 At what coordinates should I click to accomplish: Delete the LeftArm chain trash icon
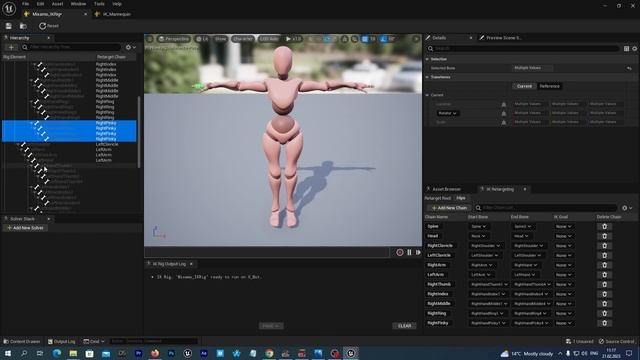[x=604, y=275]
